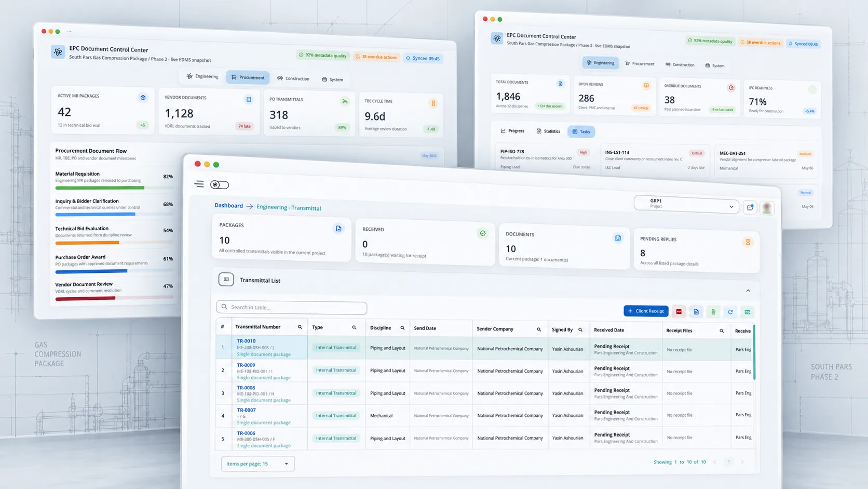
Task: Refresh the transmittal table
Action: click(730, 312)
